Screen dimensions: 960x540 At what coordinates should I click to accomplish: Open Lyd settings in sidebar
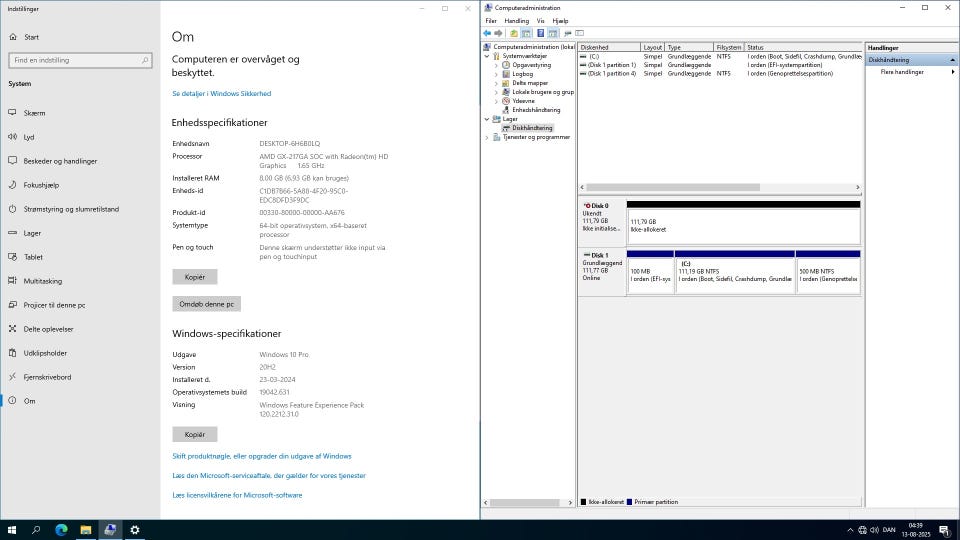29,137
